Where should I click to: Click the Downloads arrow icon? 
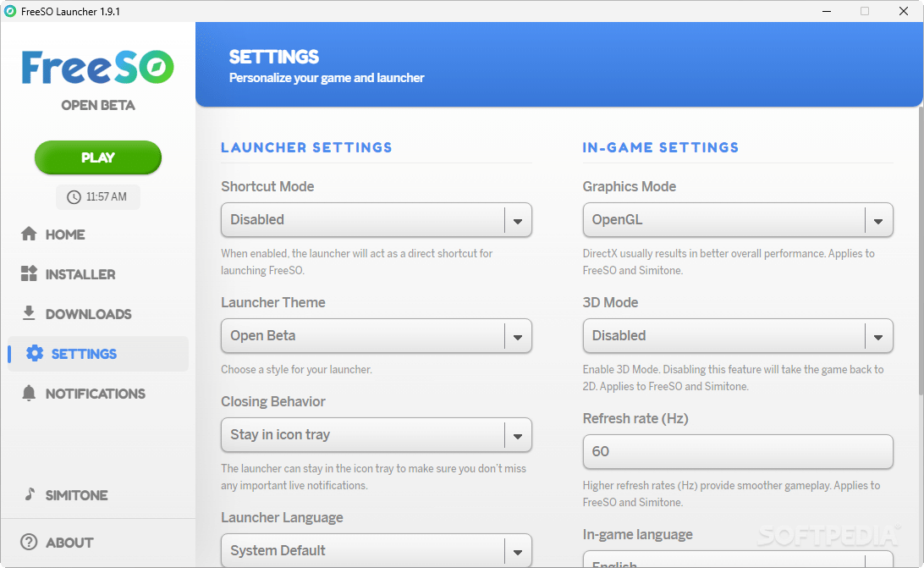click(x=29, y=312)
